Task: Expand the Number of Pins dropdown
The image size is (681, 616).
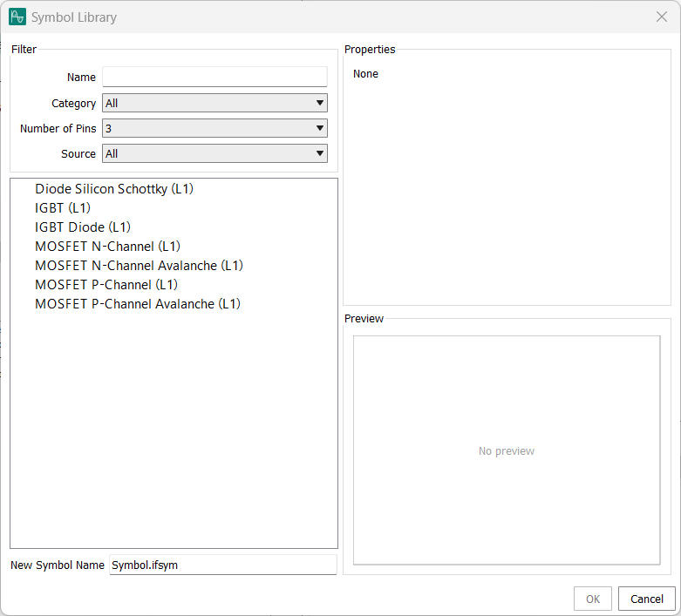Action: 215,128
